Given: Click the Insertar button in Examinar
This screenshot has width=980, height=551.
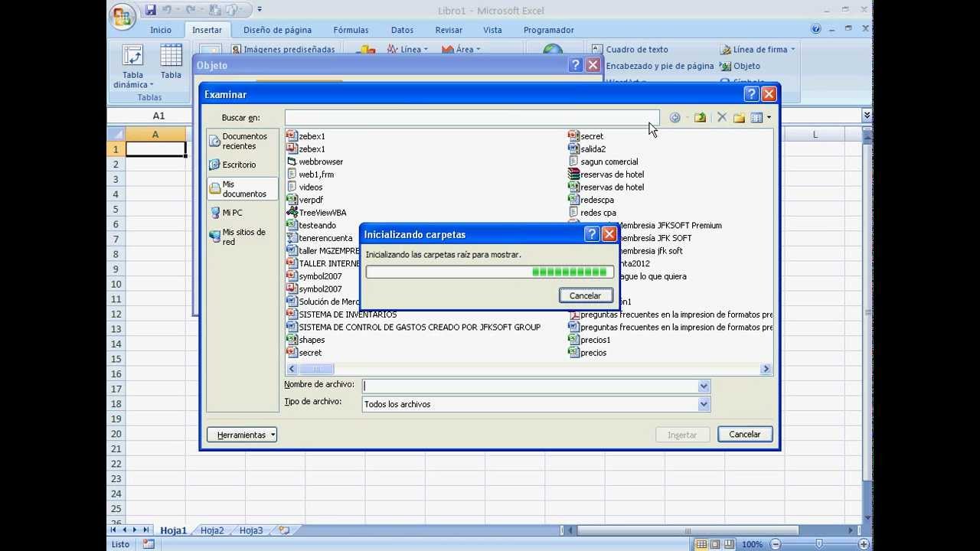Looking at the screenshot, I should pyautogui.click(x=681, y=435).
